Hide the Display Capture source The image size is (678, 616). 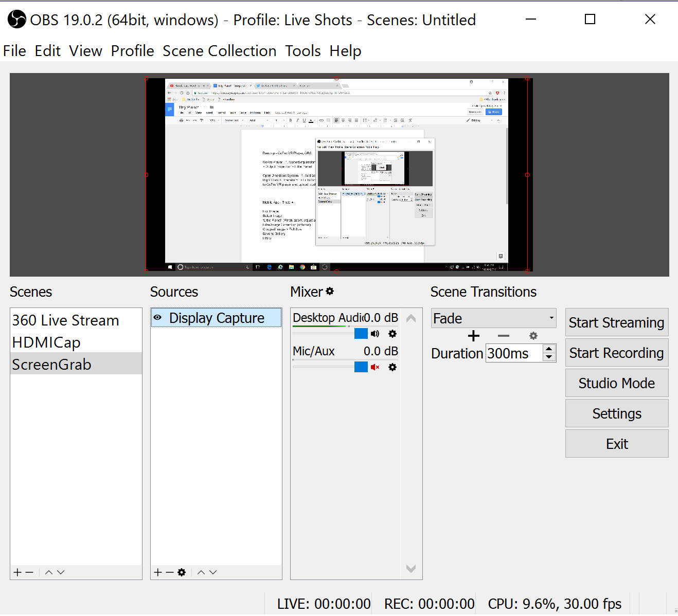[158, 318]
